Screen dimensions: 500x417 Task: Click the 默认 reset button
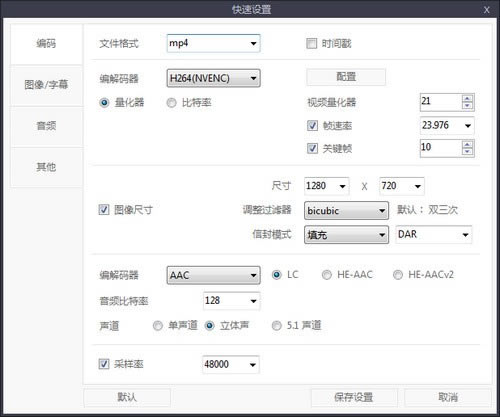(127, 397)
